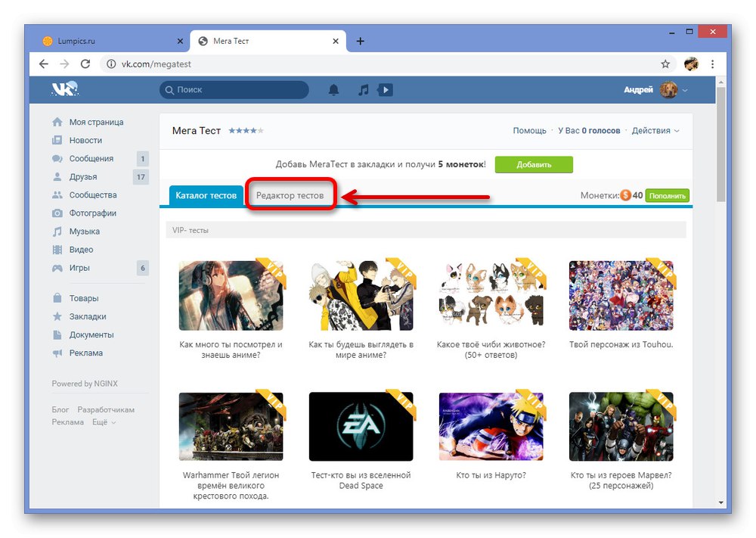Close the Мега Тест tab
756x538 pixels.
click(x=336, y=41)
